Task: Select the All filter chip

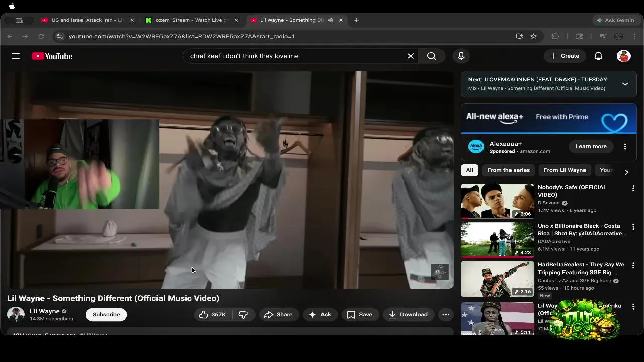Action: point(469,170)
